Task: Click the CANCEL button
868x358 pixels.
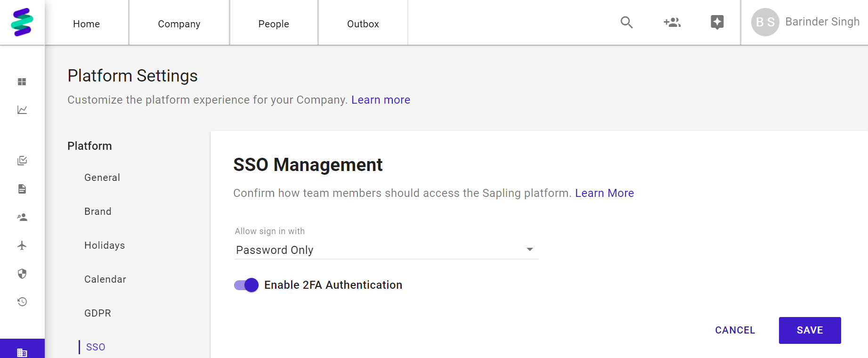Action: click(x=735, y=330)
